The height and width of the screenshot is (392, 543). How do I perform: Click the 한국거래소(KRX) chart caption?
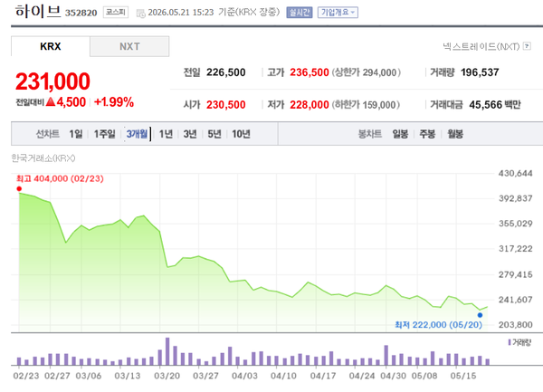coord(43,158)
